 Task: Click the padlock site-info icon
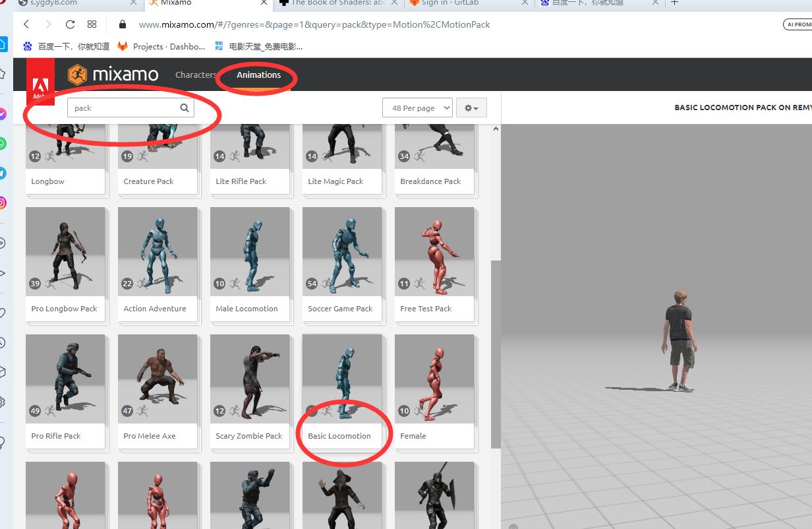pyautogui.click(x=122, y=24)
